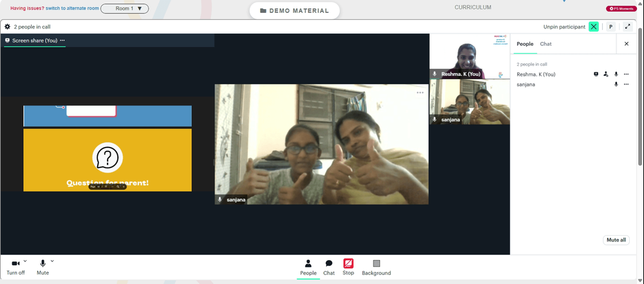The width and height of the screenshot is (644, 284).
Task: Open the CURRICULUM tab
Action: pyautogui.click(x=473, y=7)
